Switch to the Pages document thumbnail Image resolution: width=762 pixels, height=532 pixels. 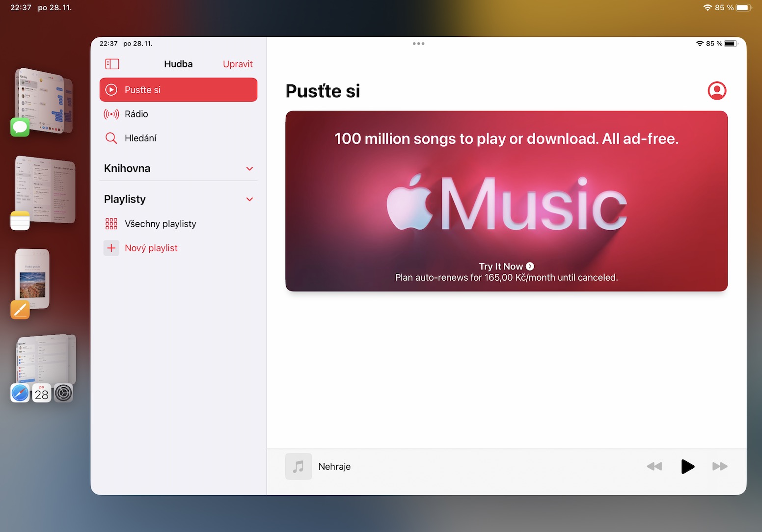click(32, 279)
